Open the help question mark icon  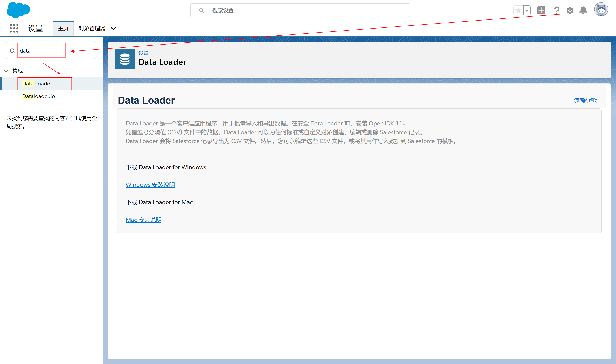(x=557, y=10)
